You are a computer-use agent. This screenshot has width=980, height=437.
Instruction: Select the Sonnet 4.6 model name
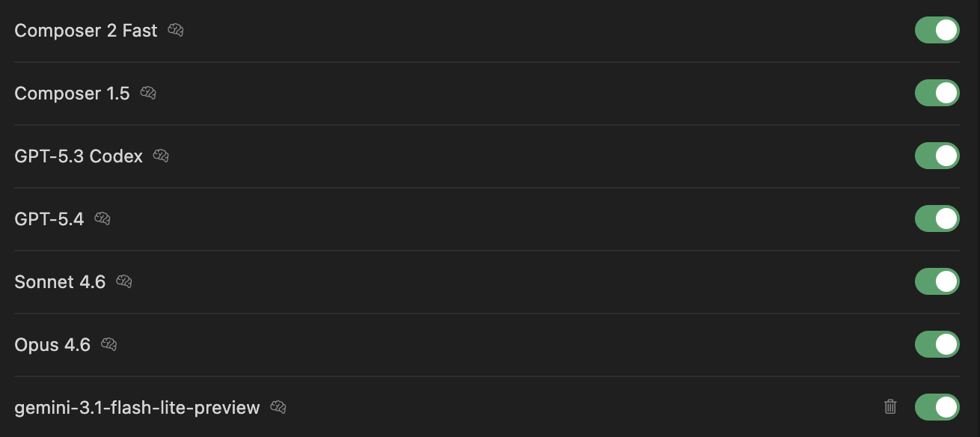pyautogui.click(x=60, y=282)
